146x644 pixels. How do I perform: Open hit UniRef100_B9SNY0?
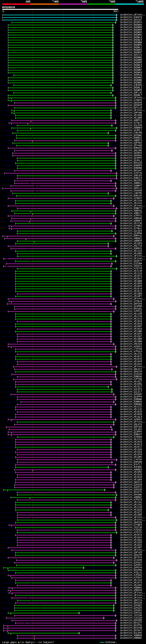coord(131,22)
